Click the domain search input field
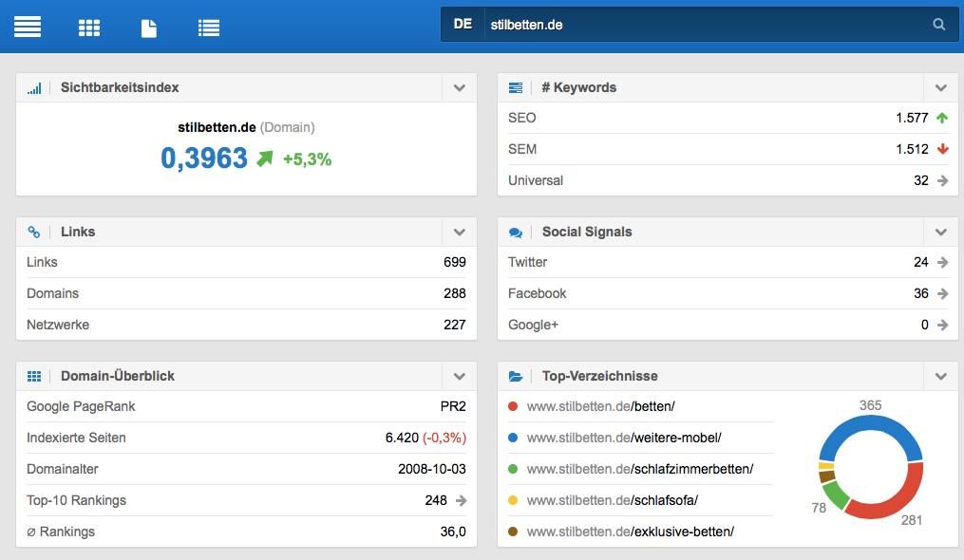 (x=703, y=25)
